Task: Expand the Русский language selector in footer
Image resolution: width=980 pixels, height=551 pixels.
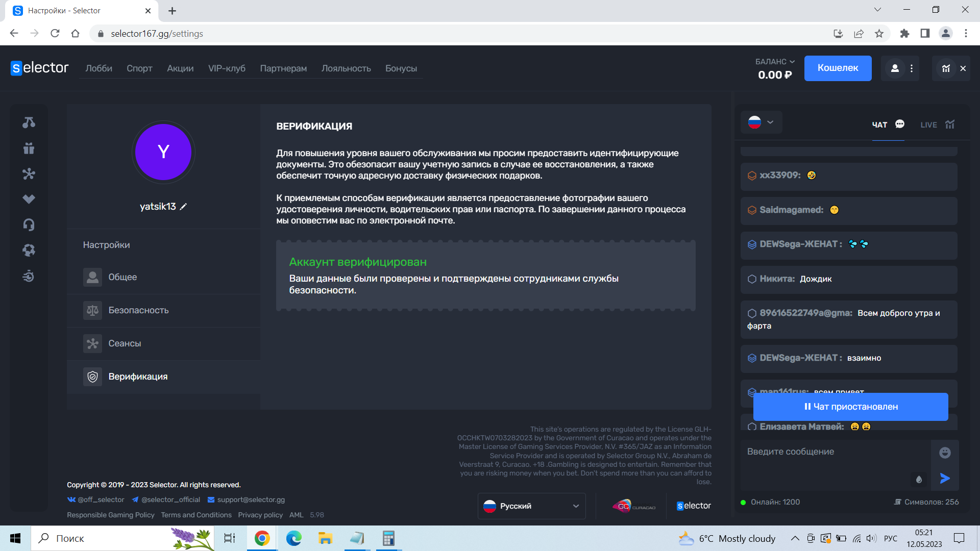Action: 531,506
